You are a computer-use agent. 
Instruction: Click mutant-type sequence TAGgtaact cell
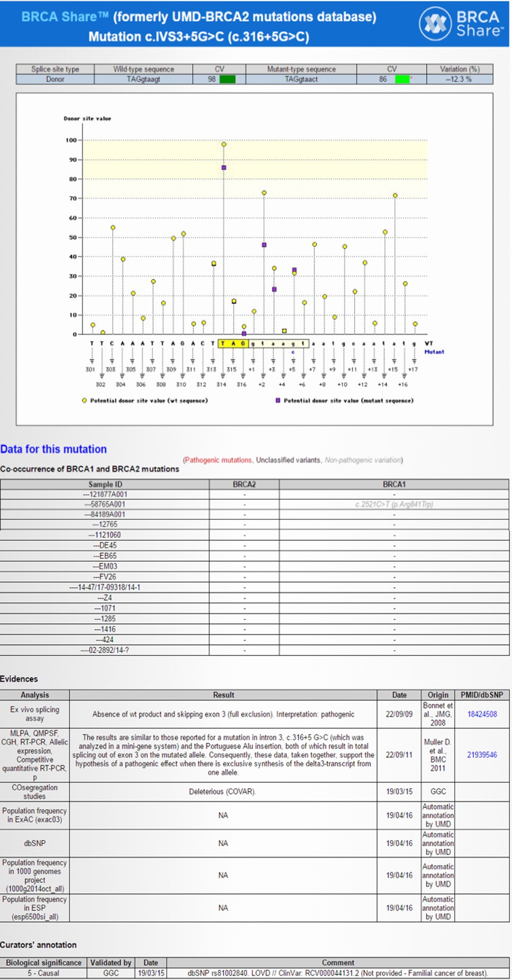[x=301, y=79]
